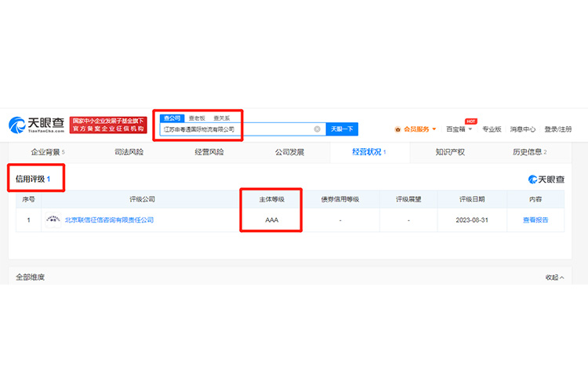Switch to 知识产权 tab
The width and height of the screenshot is (588, 392).
tap(450, 152)
